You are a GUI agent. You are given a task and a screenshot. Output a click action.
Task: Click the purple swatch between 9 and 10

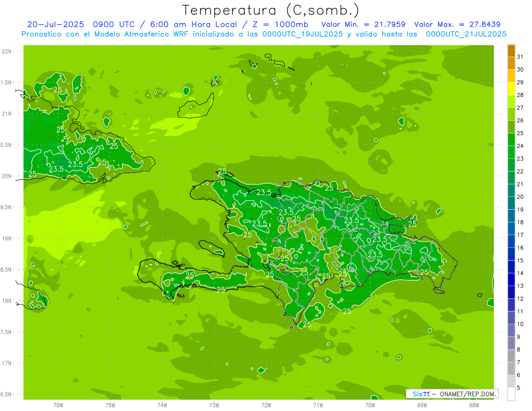tap(511, 331)
